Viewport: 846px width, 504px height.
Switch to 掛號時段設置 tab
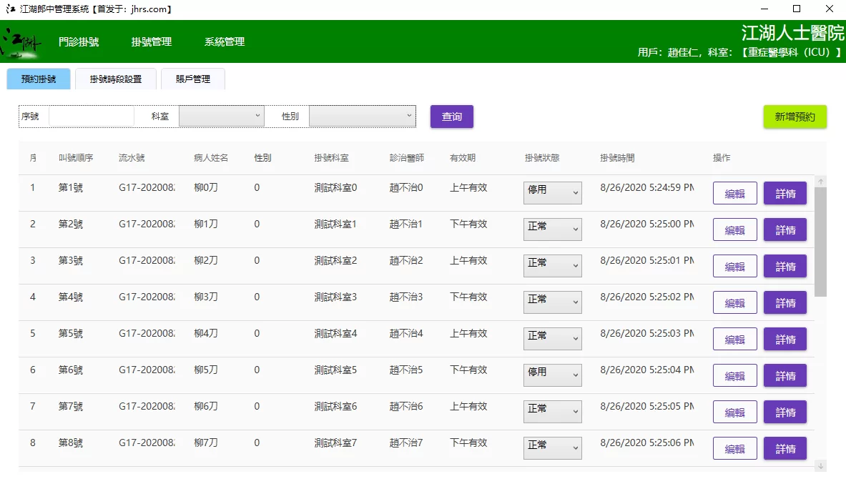coord(115,79)
